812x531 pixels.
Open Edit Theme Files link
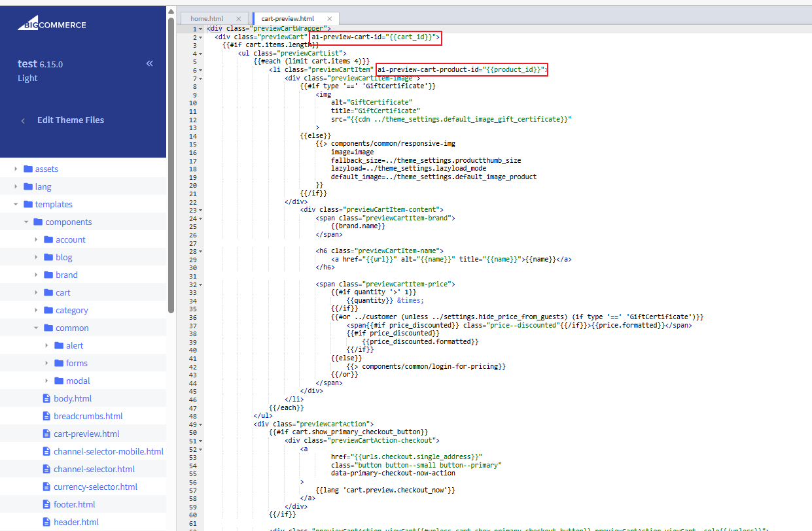coord(71,120)
